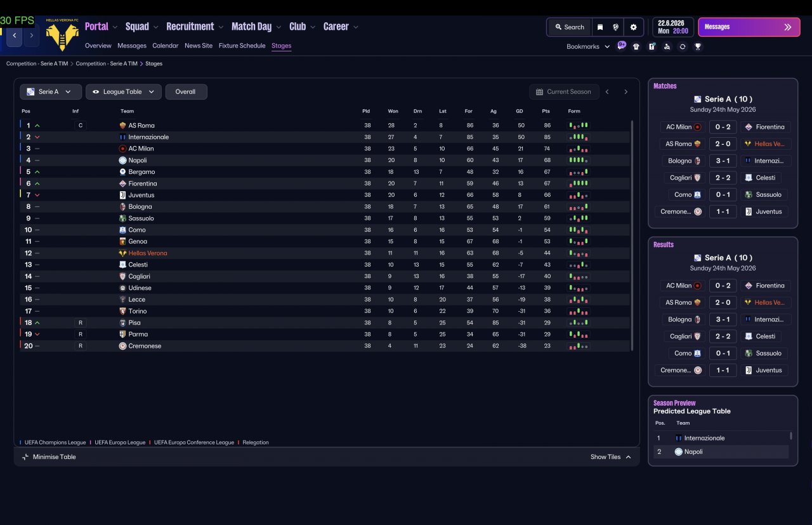Click the Cremonese crest in the league table
This screenshot has width=812, height=525.
(122, 346)
